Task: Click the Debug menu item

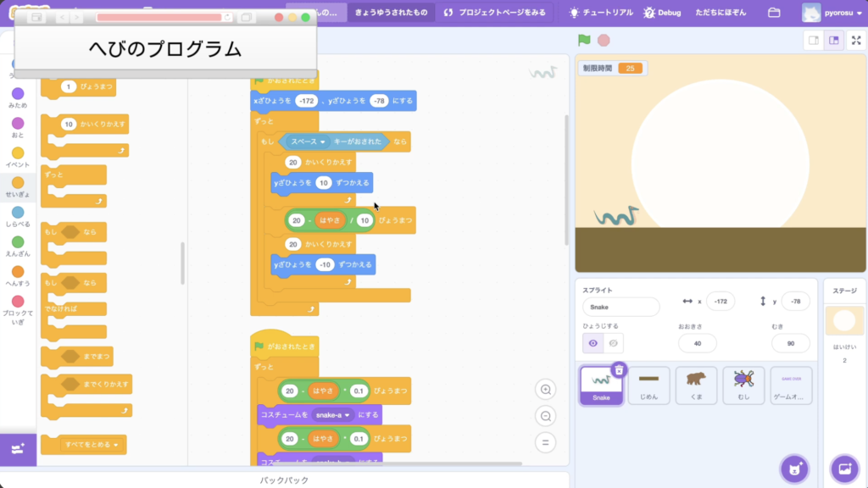Action: [662, 13]
